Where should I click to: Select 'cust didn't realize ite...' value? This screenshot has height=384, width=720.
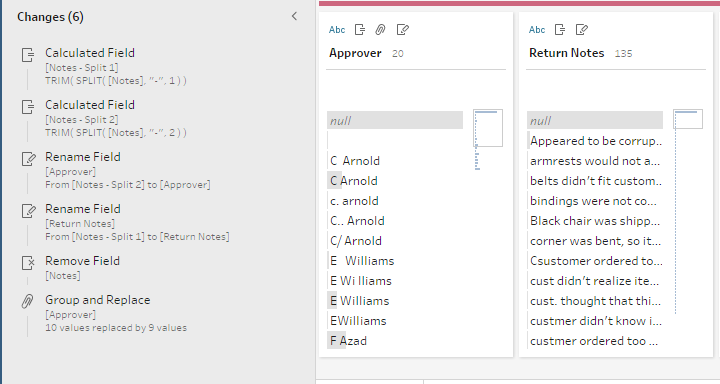point(595,281)
